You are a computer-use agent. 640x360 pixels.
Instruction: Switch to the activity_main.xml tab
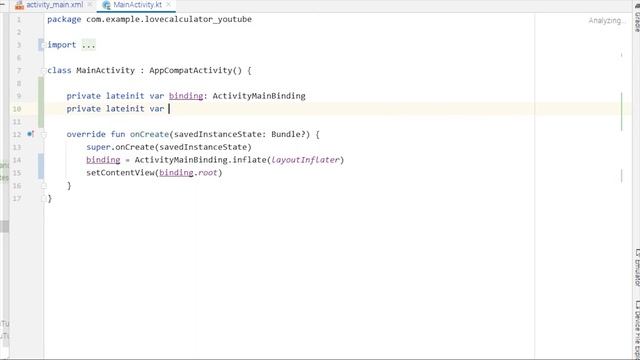tap(54, 5)
